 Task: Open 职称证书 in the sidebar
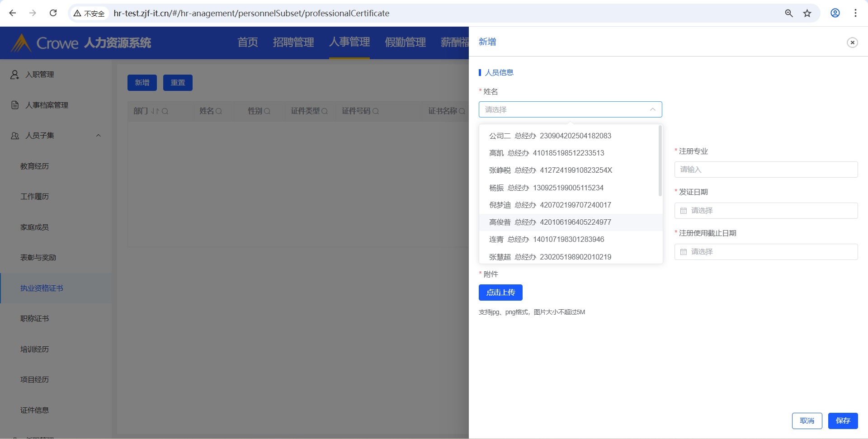point(35,319)
